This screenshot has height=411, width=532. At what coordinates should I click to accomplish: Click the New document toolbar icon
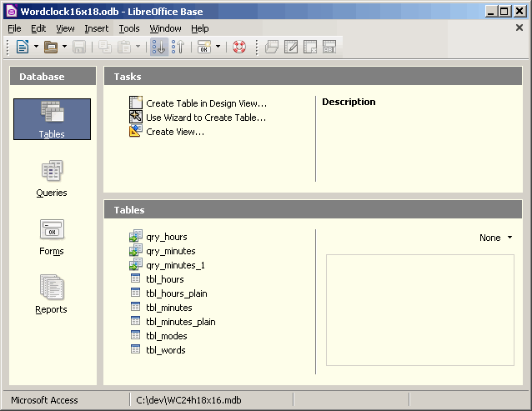pyautogui.click(x=23, y=47)
